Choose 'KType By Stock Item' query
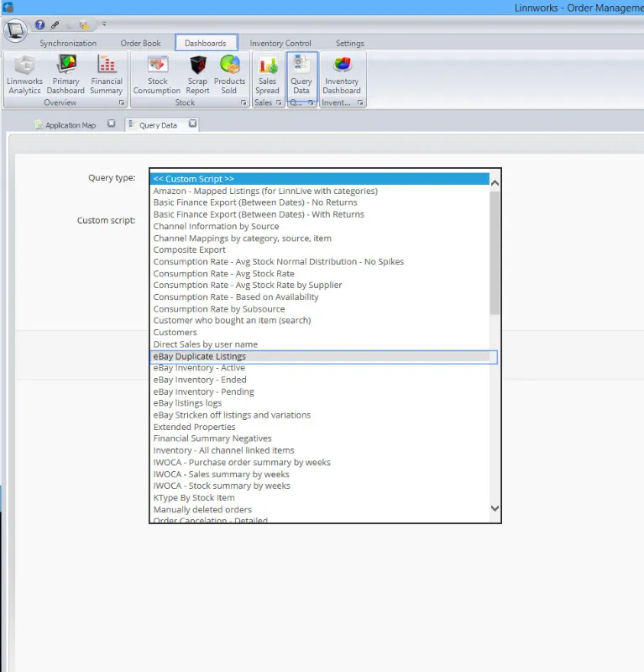 [x=320, y=498]
